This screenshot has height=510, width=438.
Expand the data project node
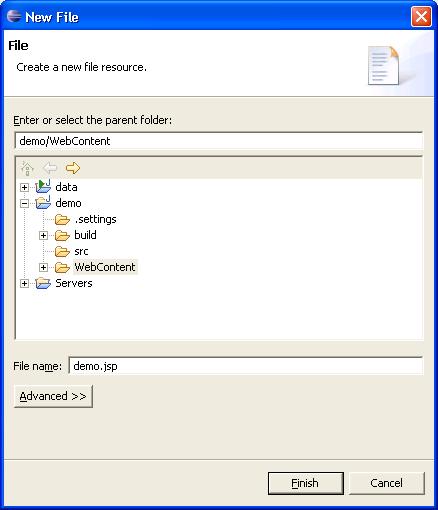[24, 187]
